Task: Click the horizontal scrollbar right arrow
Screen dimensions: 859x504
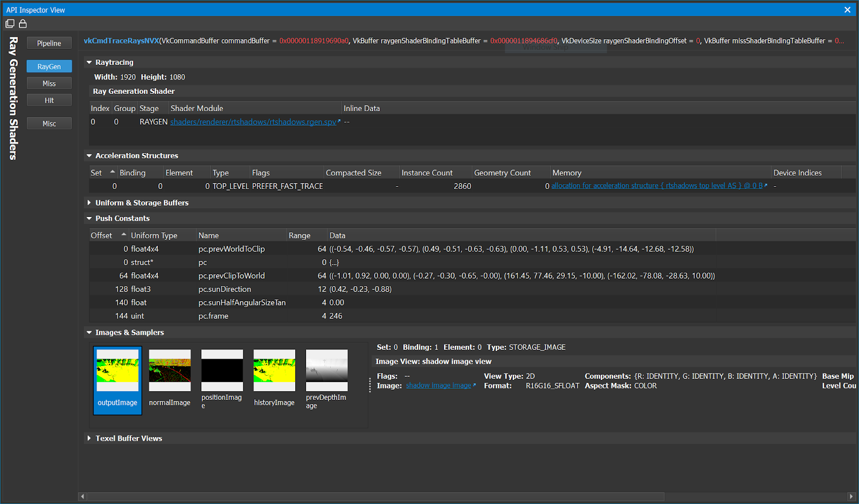Action: (851, 496)
